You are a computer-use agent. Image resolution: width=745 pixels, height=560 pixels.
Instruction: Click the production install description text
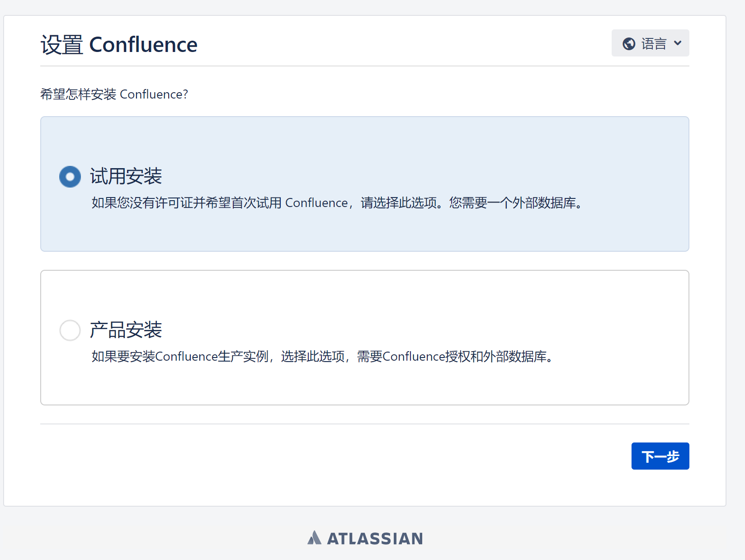pos(322,357)
